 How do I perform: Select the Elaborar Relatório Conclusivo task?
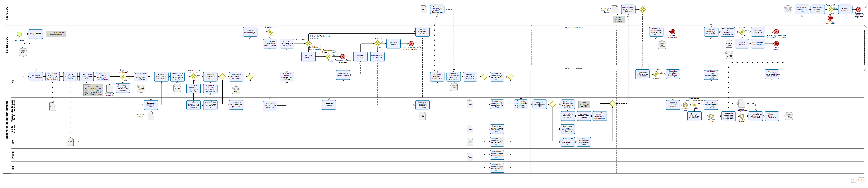tap(772, 116)
